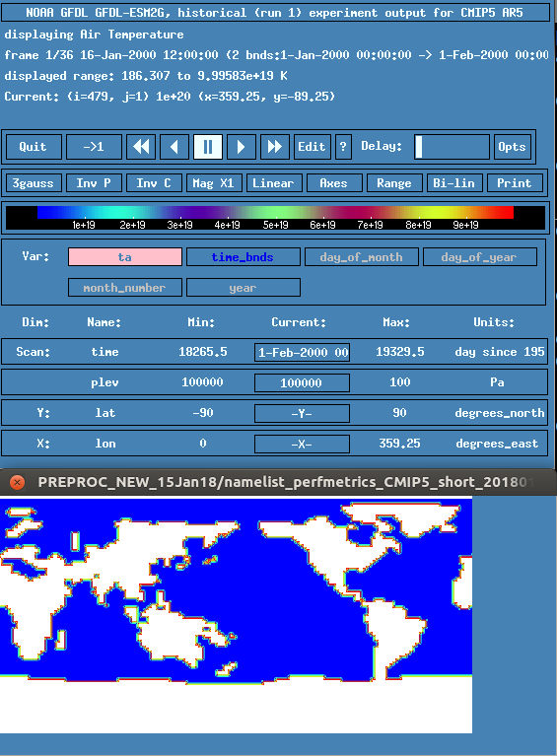Click the lat dimension name
Screen dimensions: 557x756
point(105,413)
